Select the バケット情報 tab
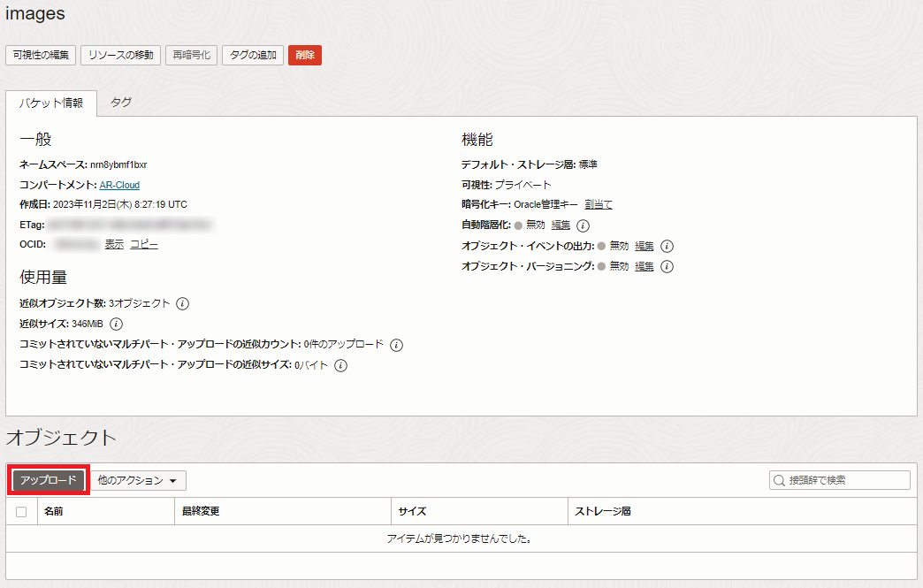 coord(51,103)
